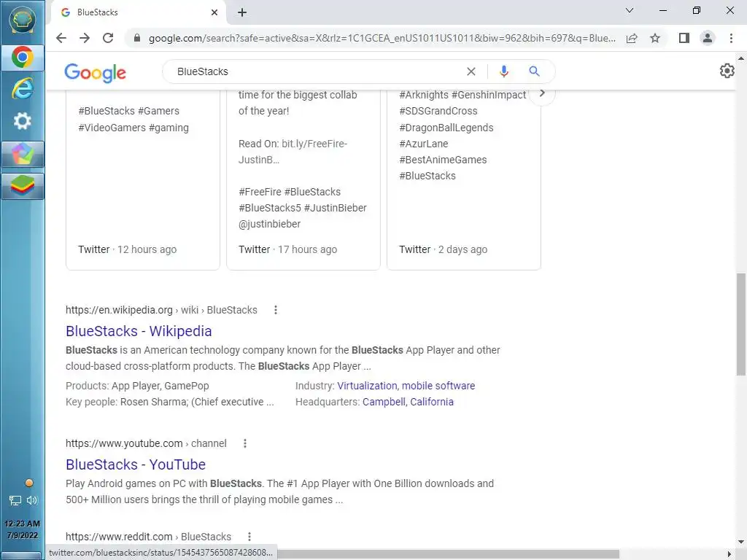747x560 pixels.
Task: Click the scroll up arrow
Action: tap(741, 58)
